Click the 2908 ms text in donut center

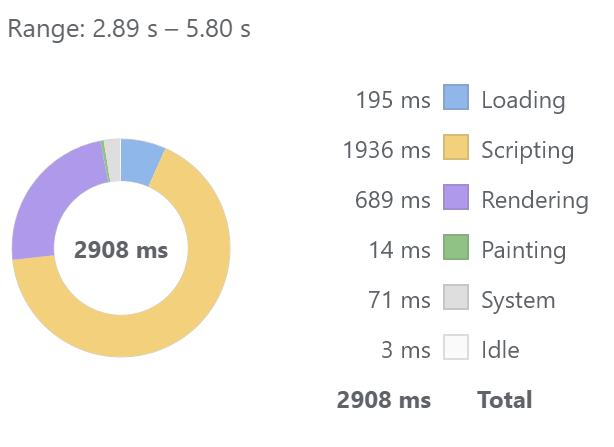point(121,250)
